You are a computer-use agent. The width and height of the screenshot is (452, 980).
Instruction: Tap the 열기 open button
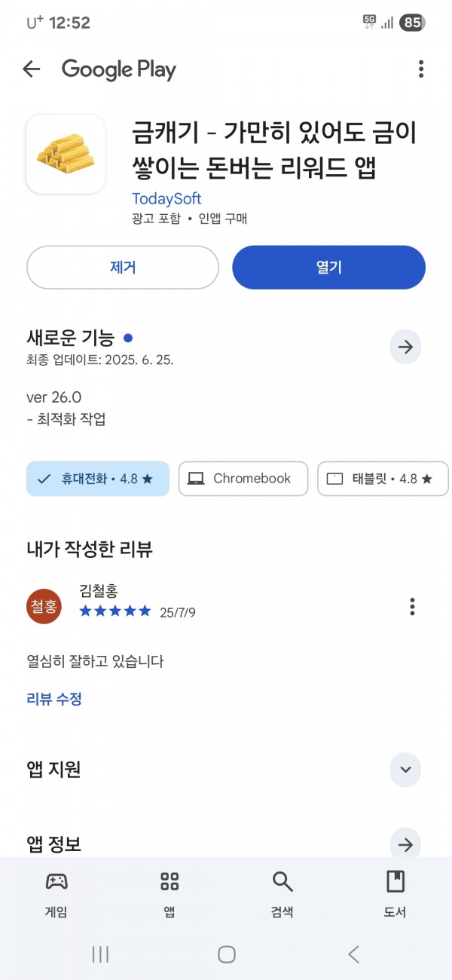click(328, 267)
